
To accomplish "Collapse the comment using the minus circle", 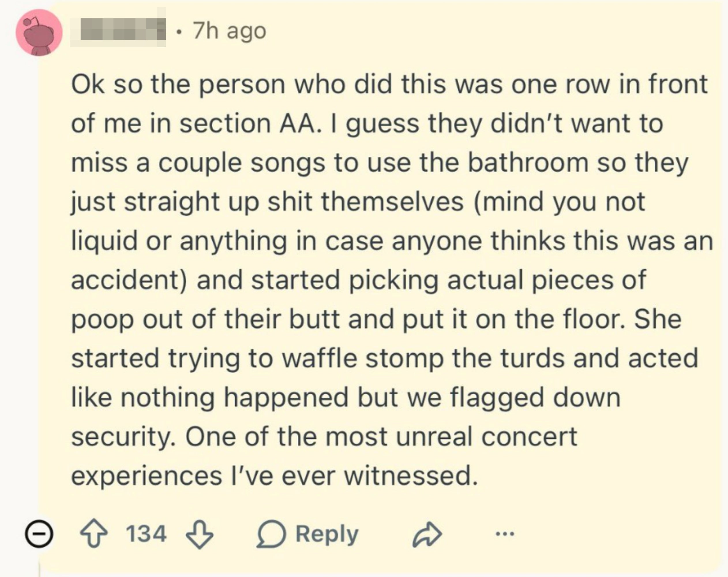I will (39, 534).
